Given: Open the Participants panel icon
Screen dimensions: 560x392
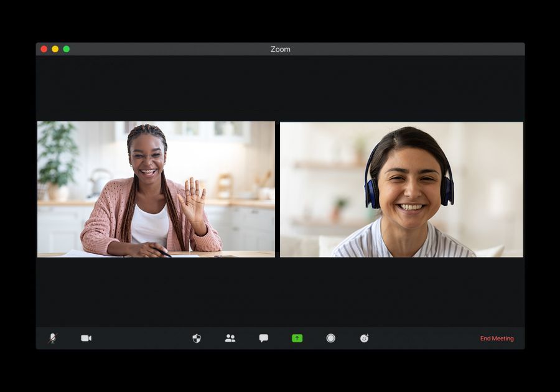Looking at the screenshot, I should coord(230,338).
